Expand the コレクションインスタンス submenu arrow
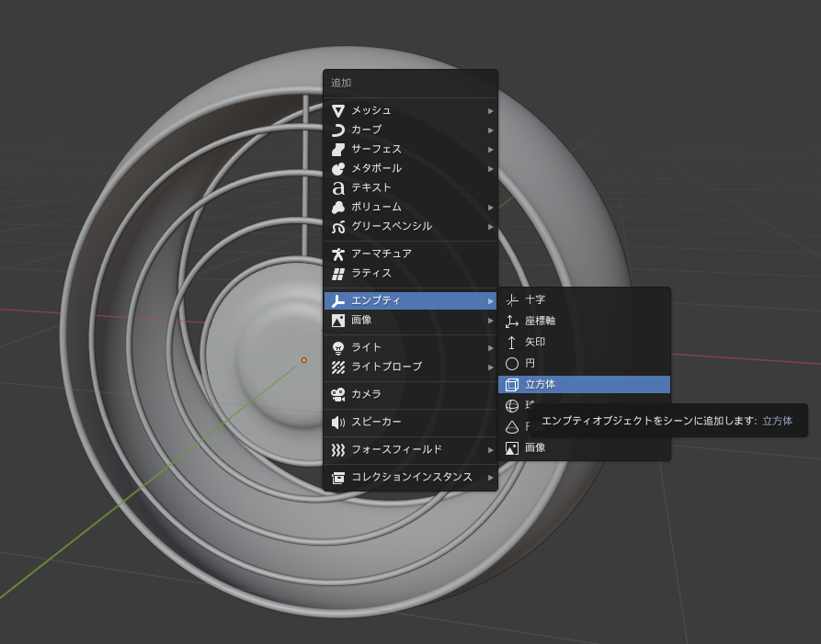The width and height of the screenshot is (821, 644). click(491, 478)
